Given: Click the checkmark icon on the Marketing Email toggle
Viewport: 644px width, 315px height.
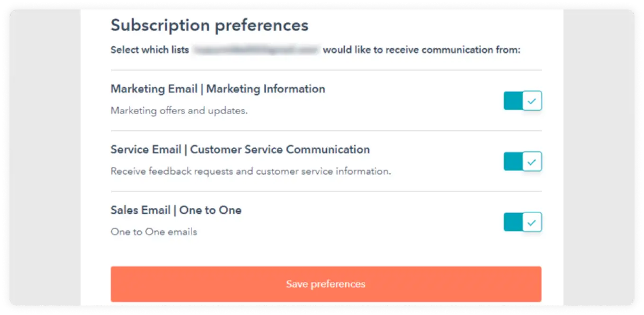Looking at the screenshot, I should [532, 100].
